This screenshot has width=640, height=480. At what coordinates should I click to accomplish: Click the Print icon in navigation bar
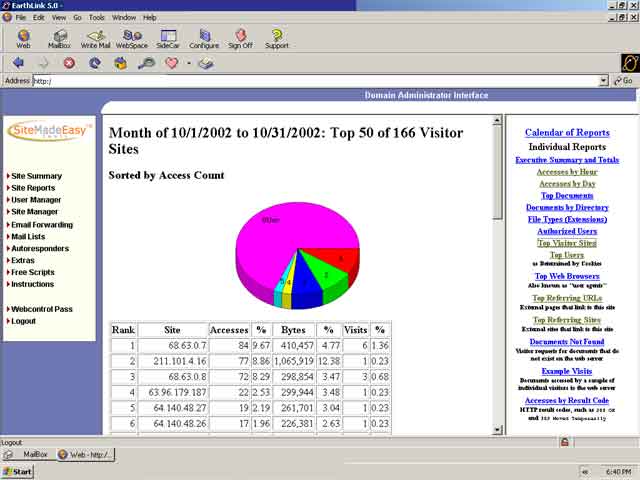tap(205, 63)
